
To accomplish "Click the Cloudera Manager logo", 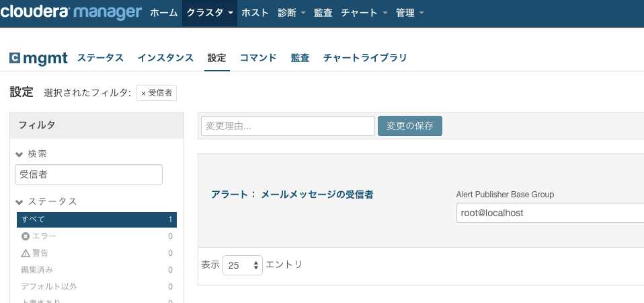I will 71,12.
